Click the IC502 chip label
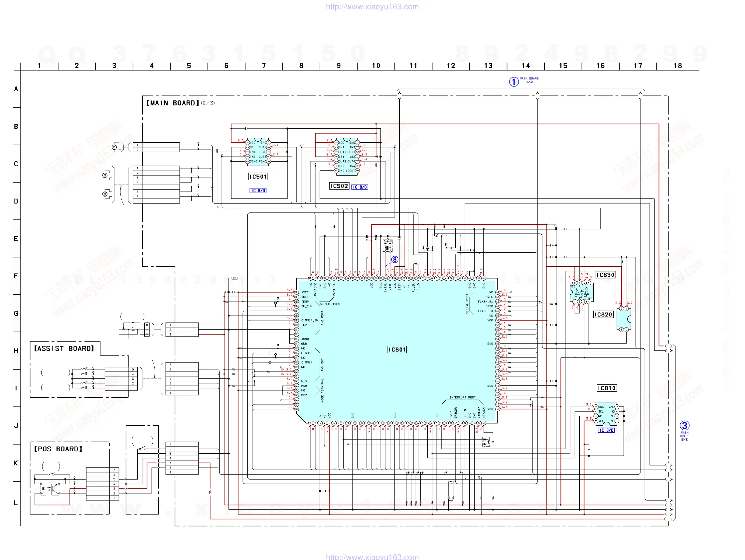Viewport: 745px width, 560px height. point(339,186)
